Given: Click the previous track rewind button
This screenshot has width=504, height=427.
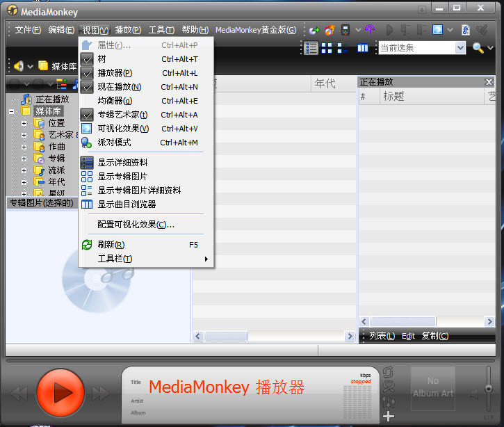Looking at the screenshot, I should [19, 393].
